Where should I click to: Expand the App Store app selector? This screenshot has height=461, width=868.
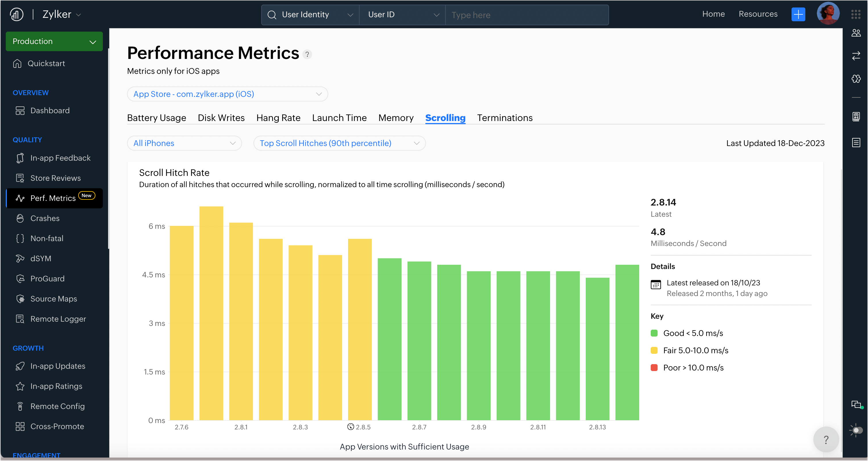227,94
